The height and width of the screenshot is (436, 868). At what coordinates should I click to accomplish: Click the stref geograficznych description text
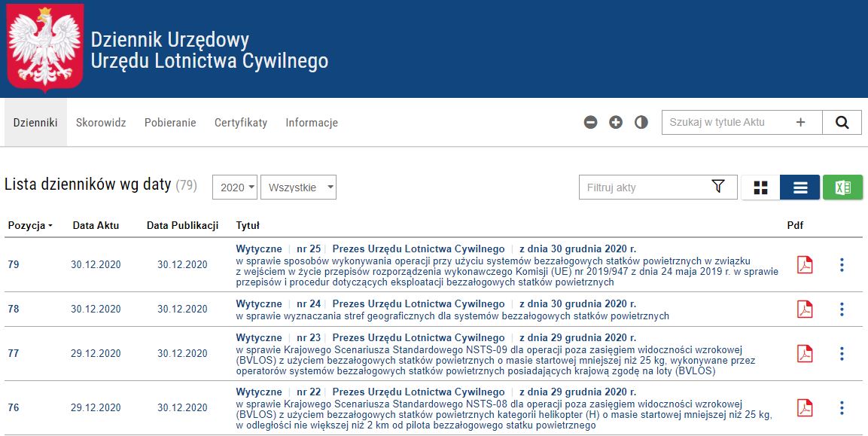click(x=452, y=316)
